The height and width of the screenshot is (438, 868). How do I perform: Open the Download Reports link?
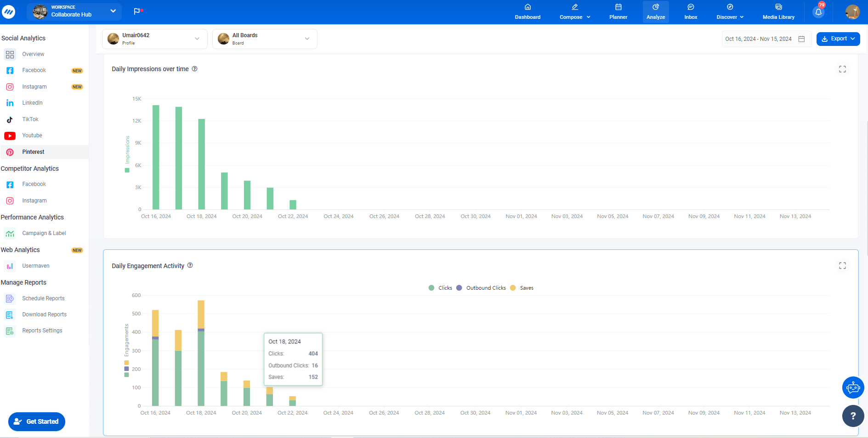click(x=44, y=314)
